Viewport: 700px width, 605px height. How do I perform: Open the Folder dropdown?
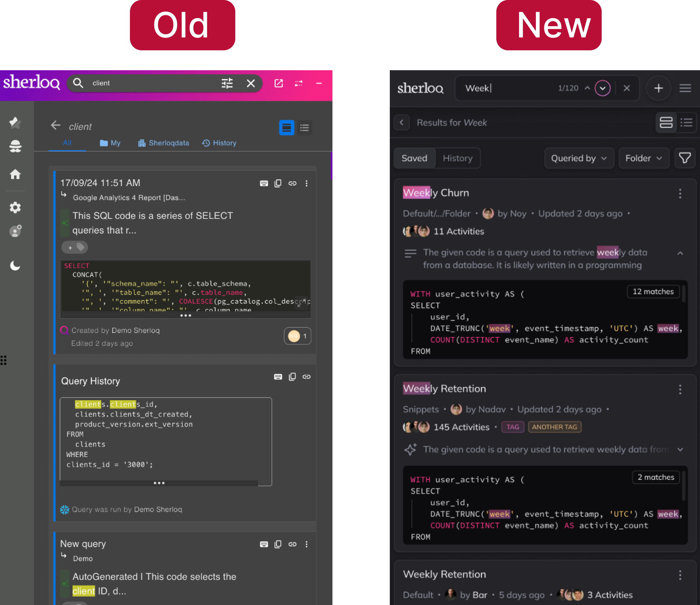tap(644, 158)
